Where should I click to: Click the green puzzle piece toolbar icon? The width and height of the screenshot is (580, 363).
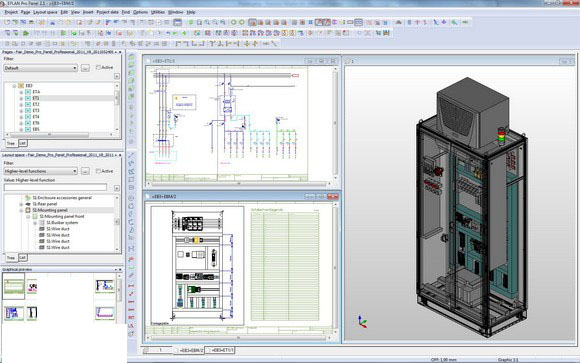pos(26,33)
